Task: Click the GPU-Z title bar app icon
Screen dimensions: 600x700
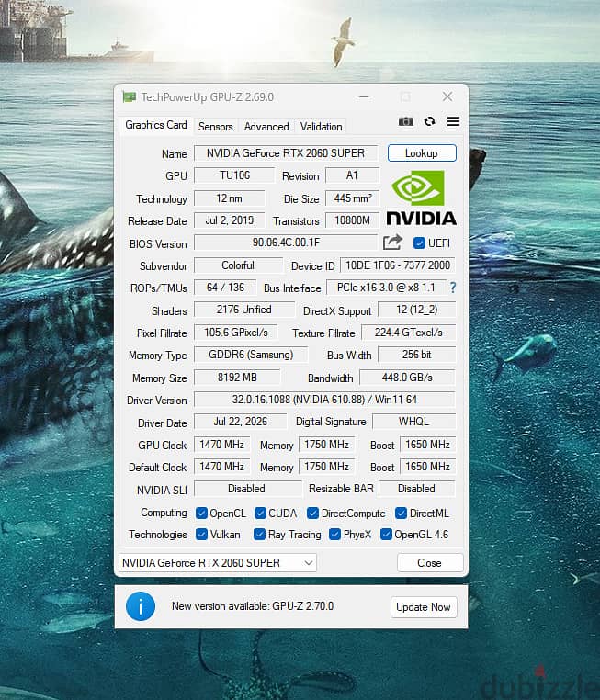Action: pos(130,96)
